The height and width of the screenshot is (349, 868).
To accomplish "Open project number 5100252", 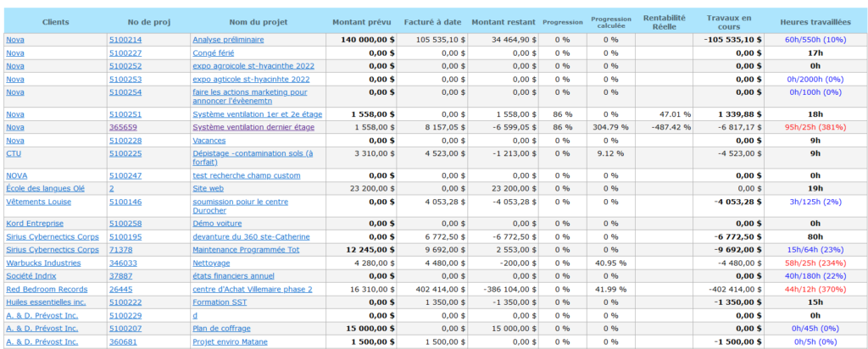I will point(125,66).
